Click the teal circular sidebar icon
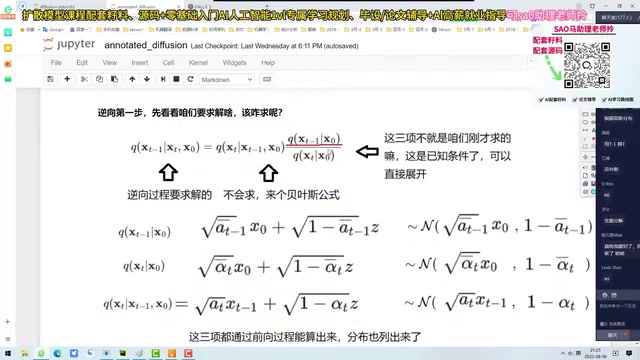Viewport: 640px width, 360px height. (x=8, y=32)
